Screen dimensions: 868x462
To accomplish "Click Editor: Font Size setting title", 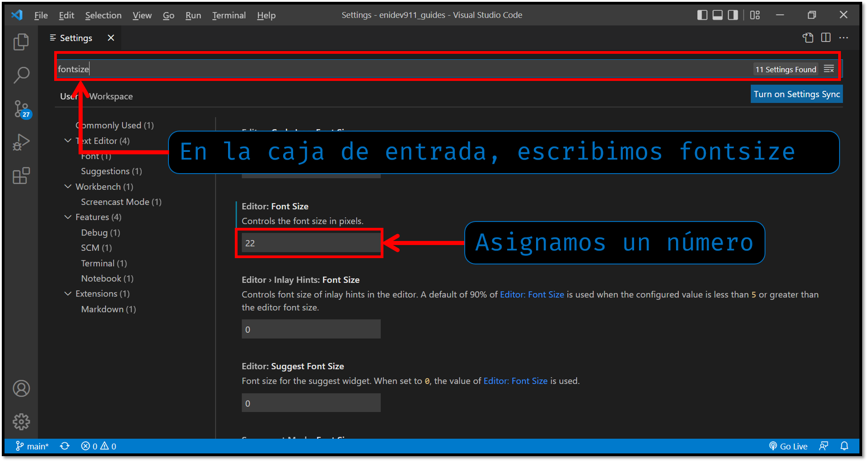I will 275,207.
